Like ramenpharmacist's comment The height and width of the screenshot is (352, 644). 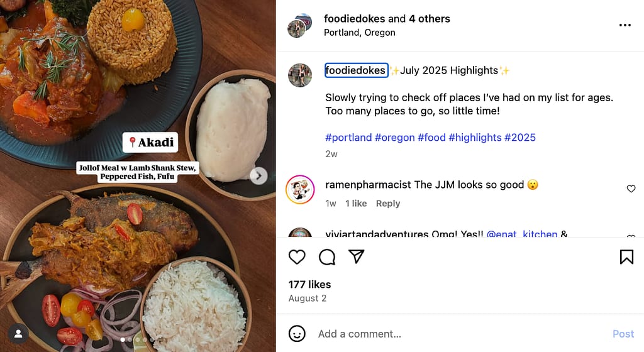click(631, 189)
